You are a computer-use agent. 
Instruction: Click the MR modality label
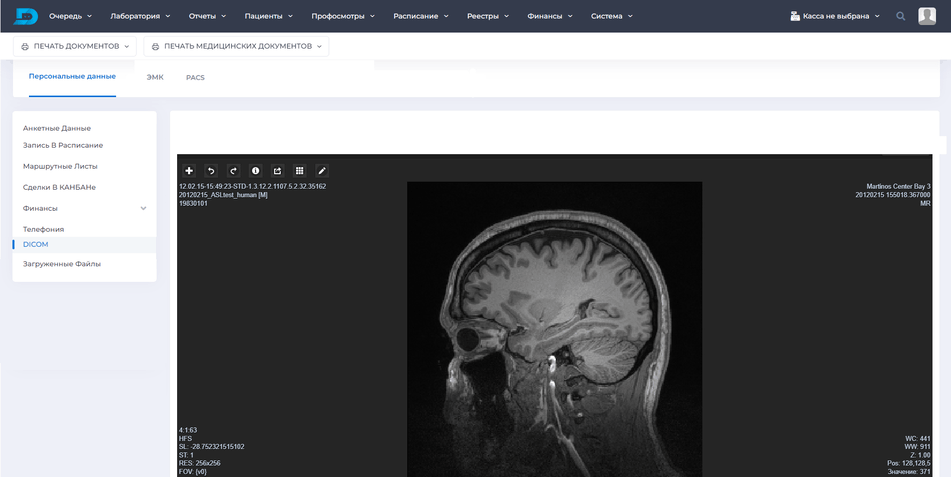click(926, 204)
